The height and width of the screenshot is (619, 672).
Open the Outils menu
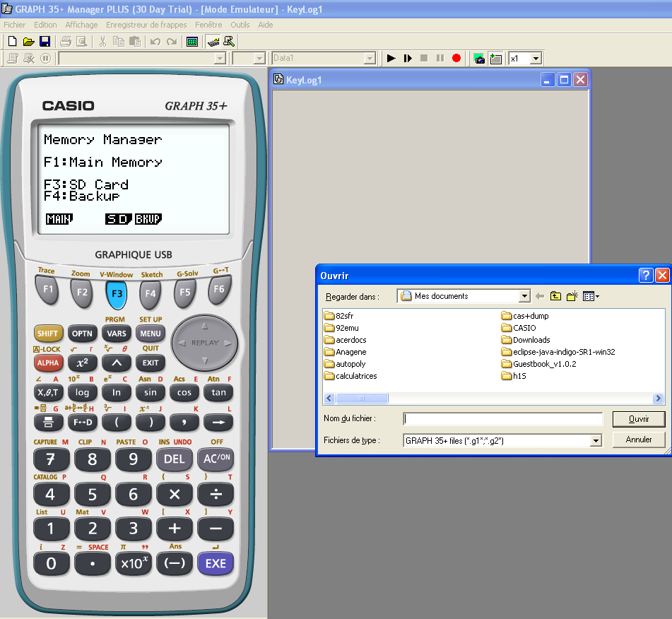(240, 25)
